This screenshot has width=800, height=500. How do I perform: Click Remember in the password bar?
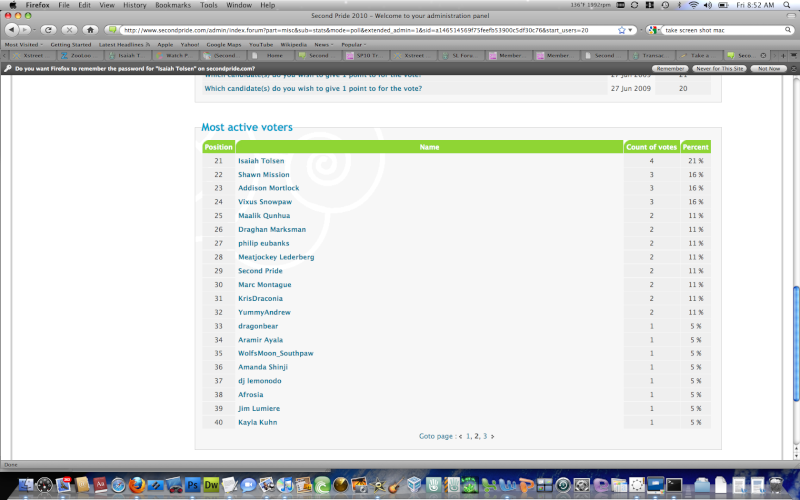pyautogui.click(x=670, y=68)
